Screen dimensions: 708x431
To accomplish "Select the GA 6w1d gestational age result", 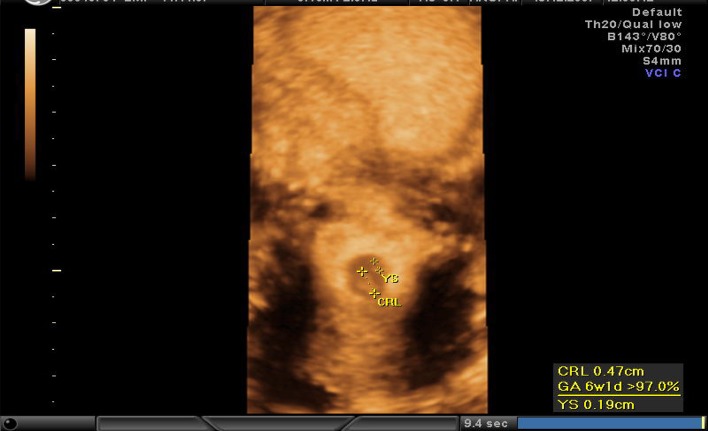I will [x=618, y=387].
